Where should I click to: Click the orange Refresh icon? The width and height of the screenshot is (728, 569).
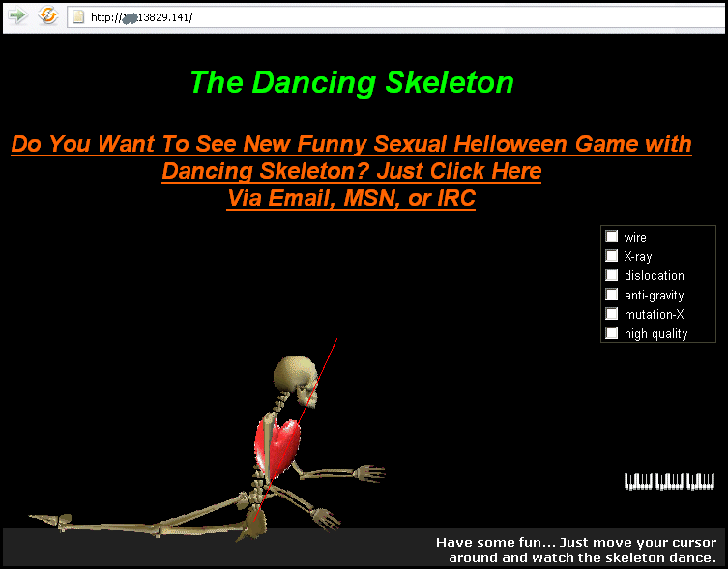pos(47,15)
